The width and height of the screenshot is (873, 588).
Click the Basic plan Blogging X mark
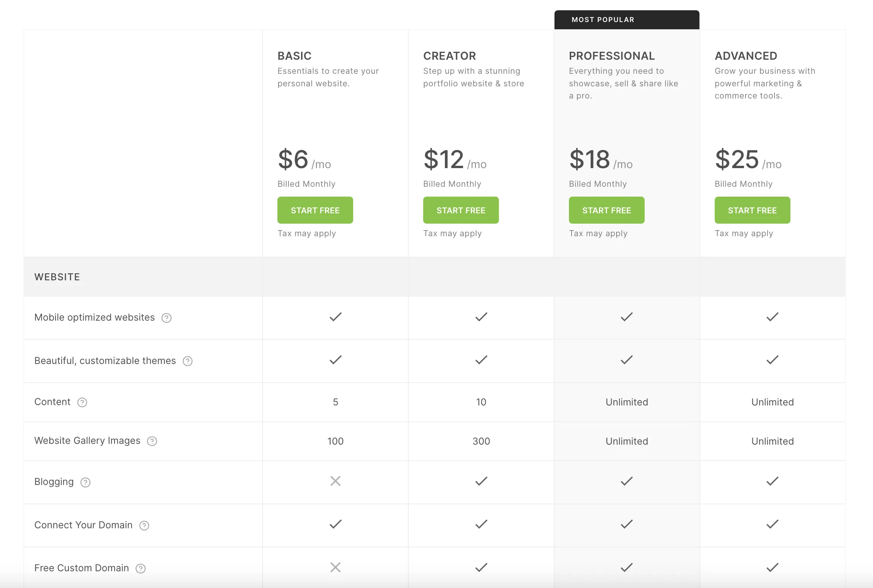pyautogui.click(x=335, y=481)
